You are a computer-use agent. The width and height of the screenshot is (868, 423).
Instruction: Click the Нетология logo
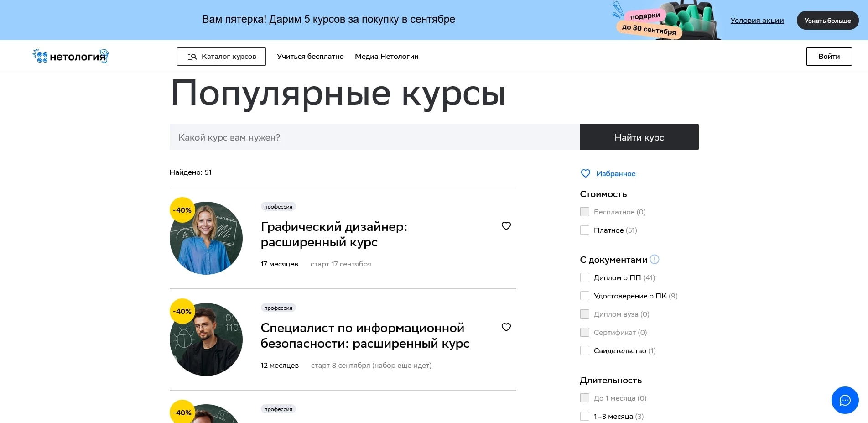[x=70, y=56]
